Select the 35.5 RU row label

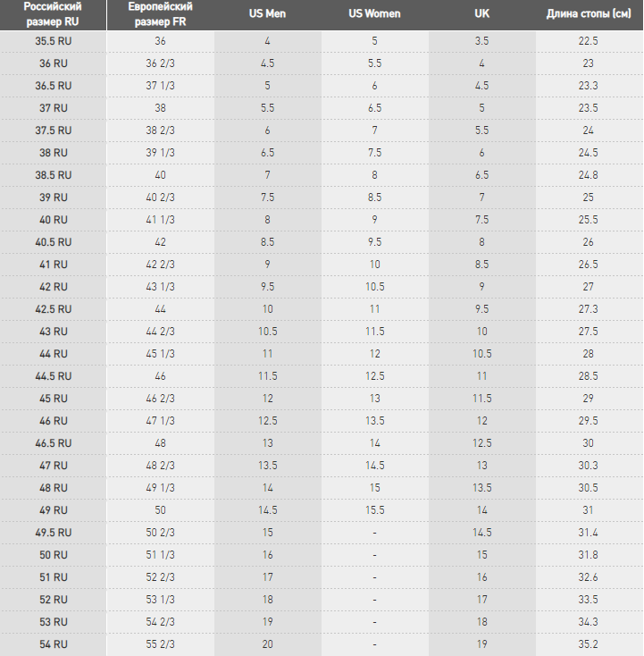click(53, 41)
